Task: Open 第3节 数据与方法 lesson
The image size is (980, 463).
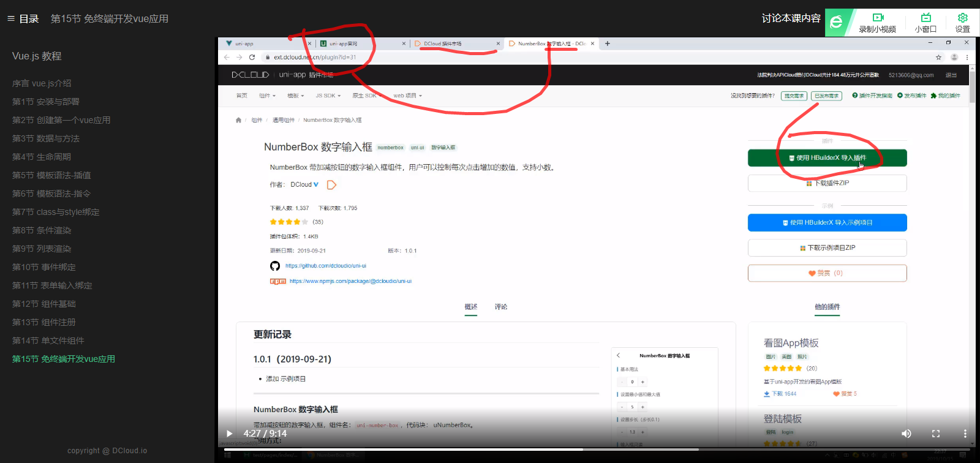Action: coord(46,138)
